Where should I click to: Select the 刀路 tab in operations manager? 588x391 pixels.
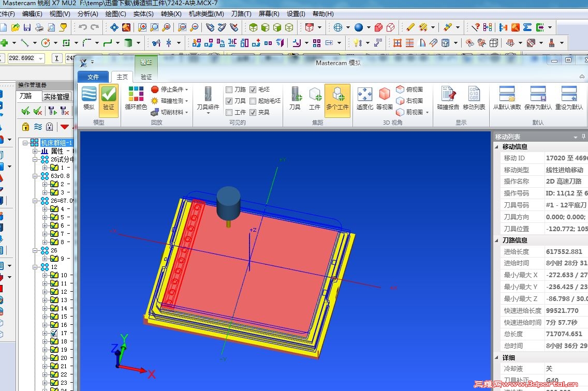pyautogui.click(x=25, y=96)
